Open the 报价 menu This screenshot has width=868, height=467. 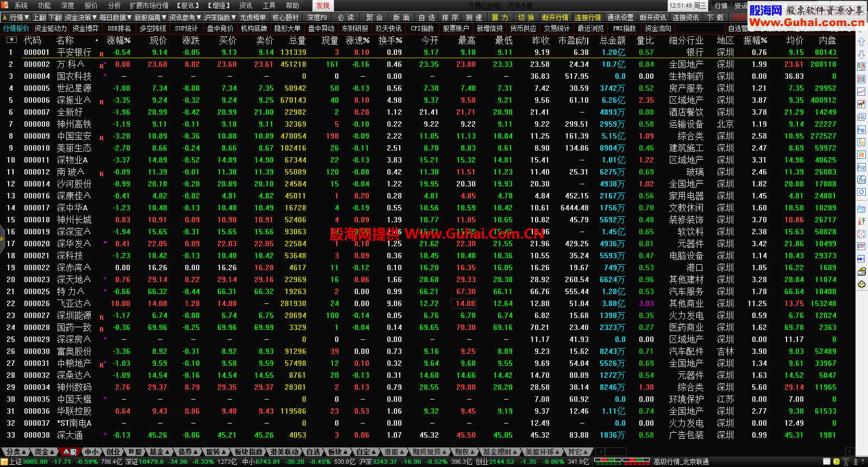(91, 5)
